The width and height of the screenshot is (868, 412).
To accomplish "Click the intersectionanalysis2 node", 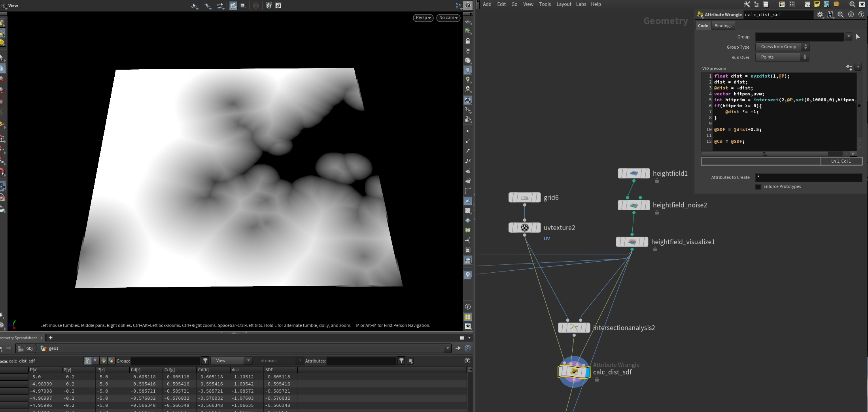I will click(574, 328).
